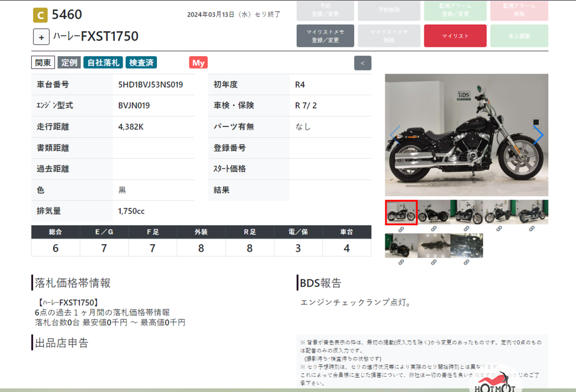This screenshot has height=392, width=576.
Task: Click displacement value 1,750cc
Action: [132, 211]
